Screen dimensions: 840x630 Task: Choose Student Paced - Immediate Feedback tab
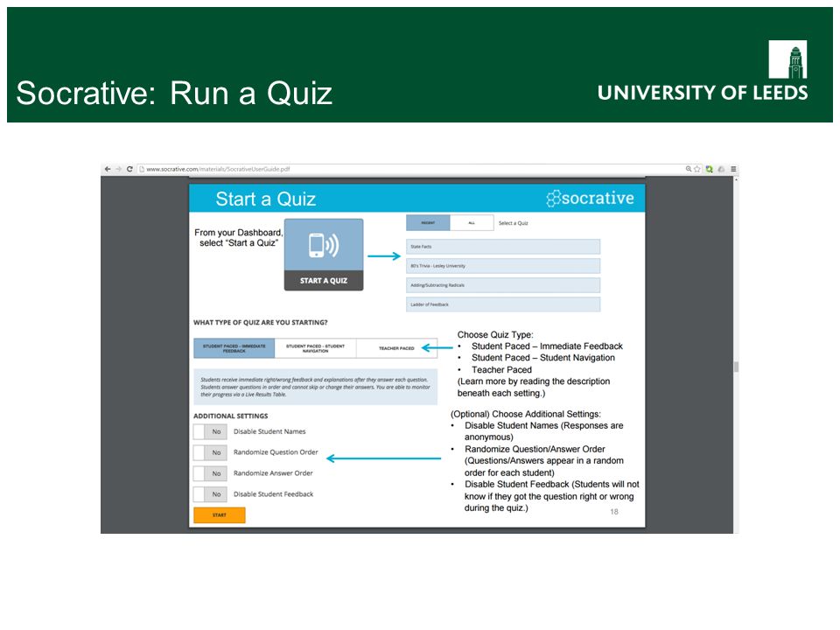(234, 348)
